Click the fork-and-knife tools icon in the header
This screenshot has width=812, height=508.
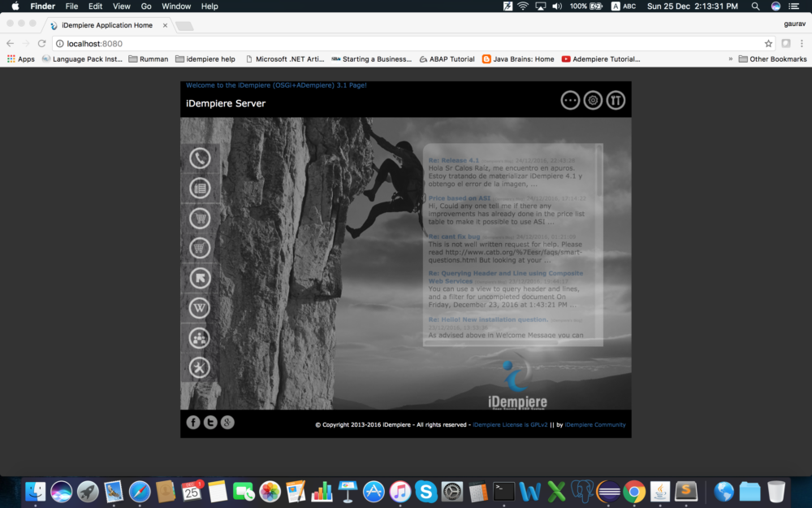pos(615,100)
